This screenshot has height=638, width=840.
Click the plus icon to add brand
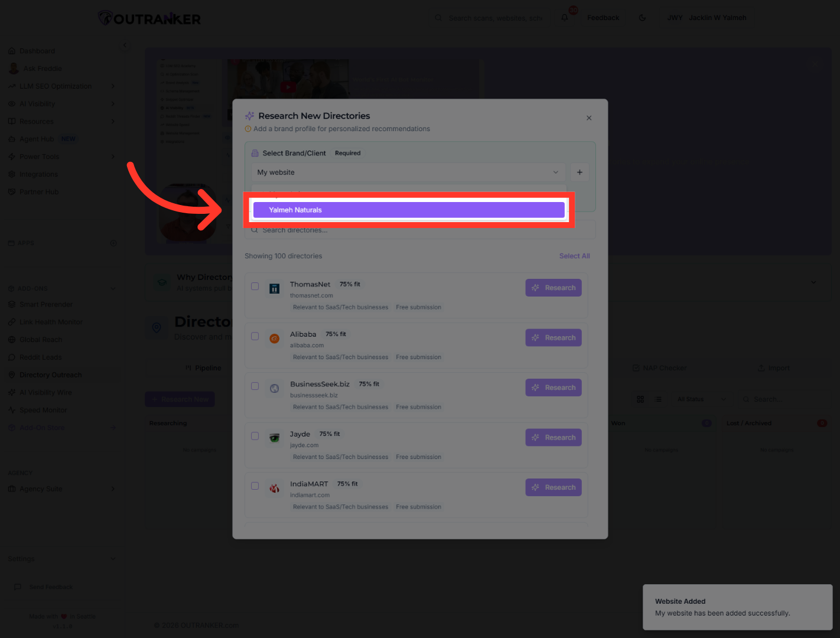point(579,172)
